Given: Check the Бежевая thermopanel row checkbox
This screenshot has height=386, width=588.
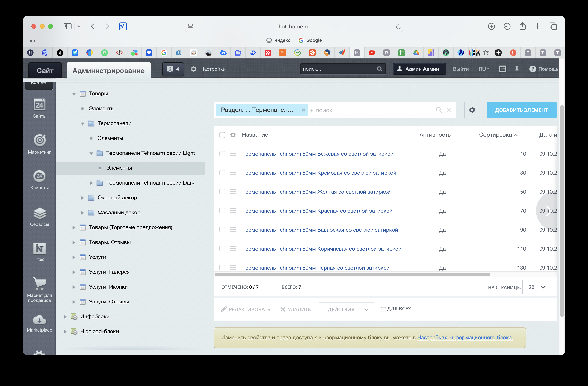Looking at the screenshot, I should coord(222,154).
